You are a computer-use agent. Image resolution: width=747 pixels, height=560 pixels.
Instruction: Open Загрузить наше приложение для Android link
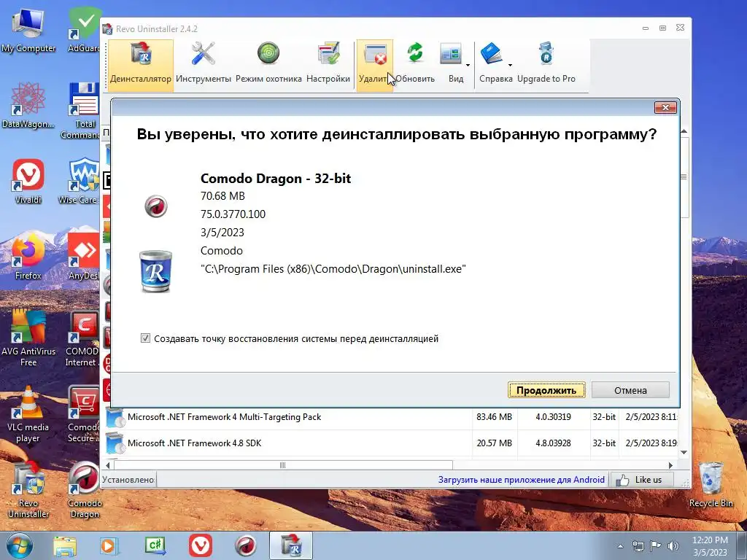[521, 480]
